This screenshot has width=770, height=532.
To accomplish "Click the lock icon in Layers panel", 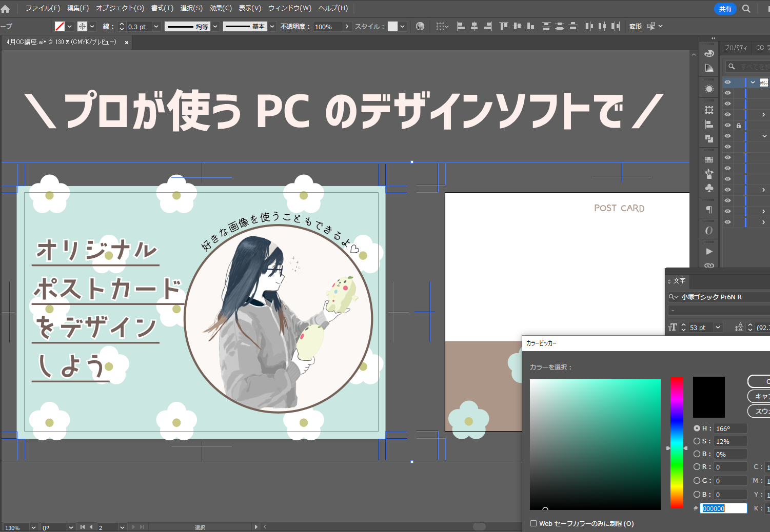I will click(x=739, y=125).
